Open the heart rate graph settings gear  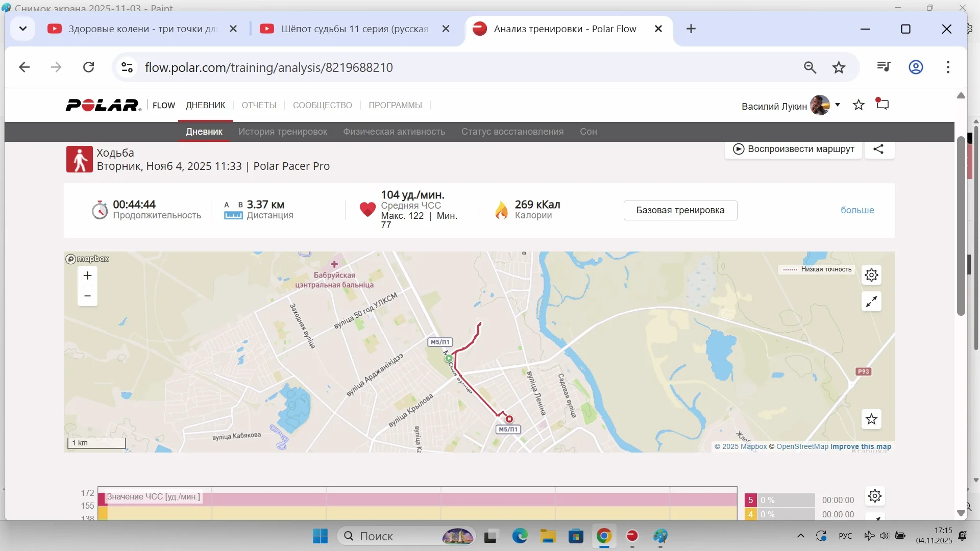tap(874, 496)
